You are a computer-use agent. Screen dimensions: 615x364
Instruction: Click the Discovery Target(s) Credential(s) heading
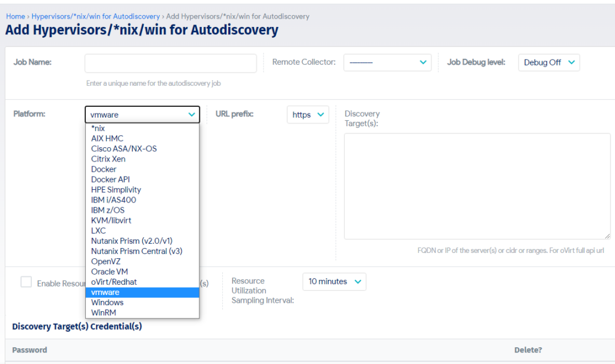77,326
